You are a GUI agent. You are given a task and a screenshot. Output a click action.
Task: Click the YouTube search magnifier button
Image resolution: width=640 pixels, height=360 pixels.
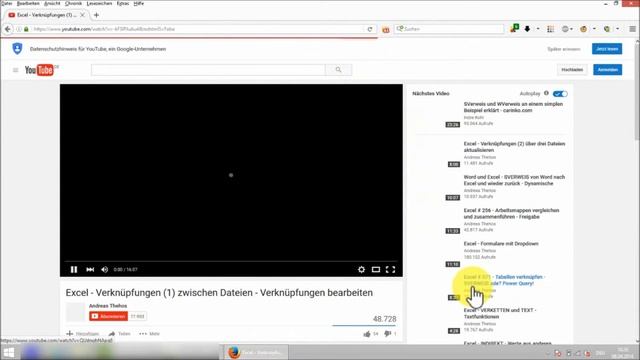point(338,70)
